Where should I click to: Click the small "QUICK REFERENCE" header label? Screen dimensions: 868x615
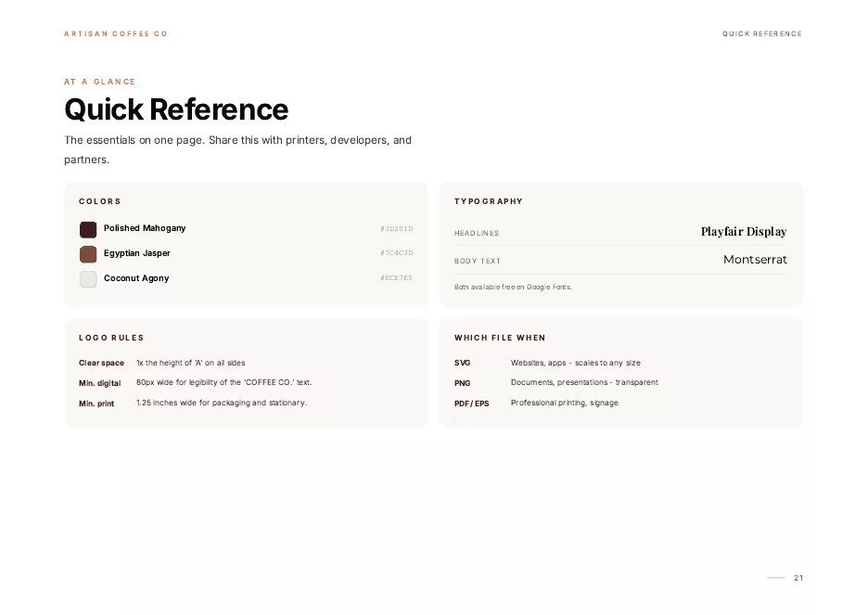point(762,33)
